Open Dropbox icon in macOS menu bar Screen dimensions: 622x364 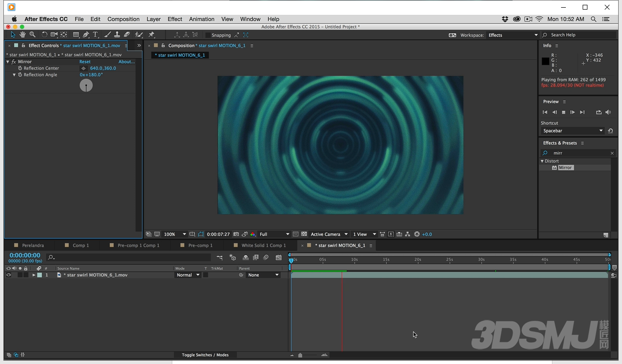505,19
